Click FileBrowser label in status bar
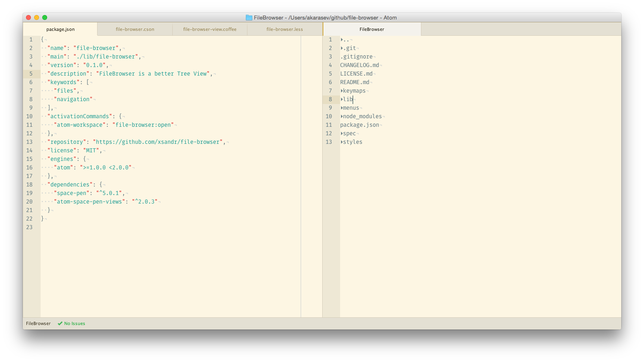 [38, 323]
